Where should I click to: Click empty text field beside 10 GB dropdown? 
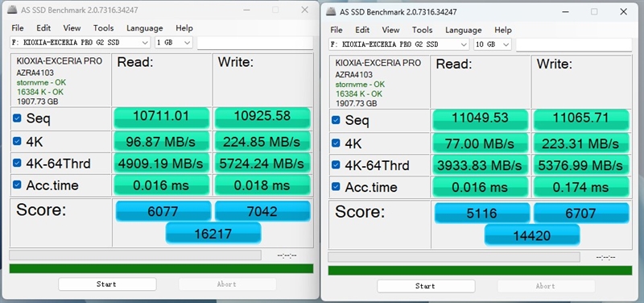pyautogui.click(x=574, y=44)
